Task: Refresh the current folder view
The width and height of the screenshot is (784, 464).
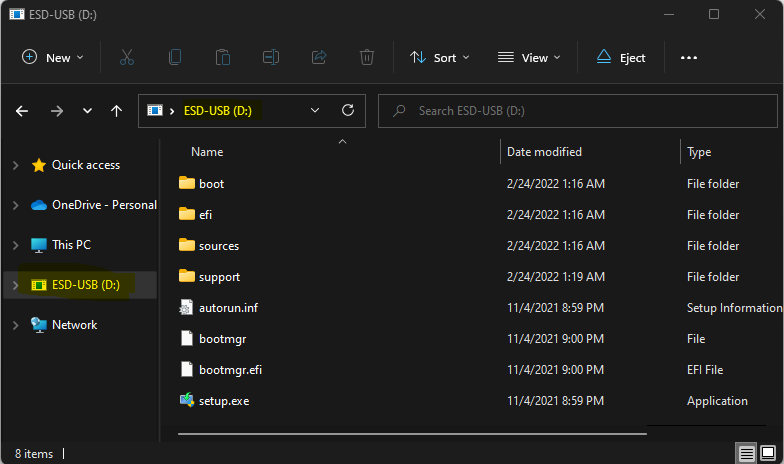Action: [x=348, y=110]
